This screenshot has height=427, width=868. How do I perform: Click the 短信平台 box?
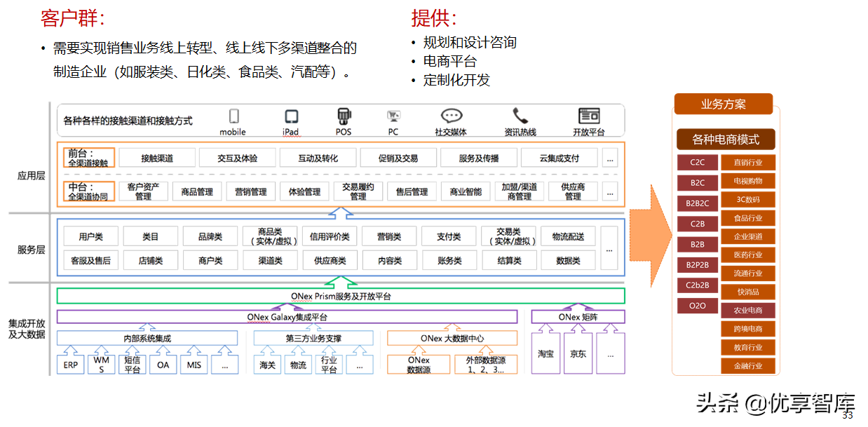(132, 365)
